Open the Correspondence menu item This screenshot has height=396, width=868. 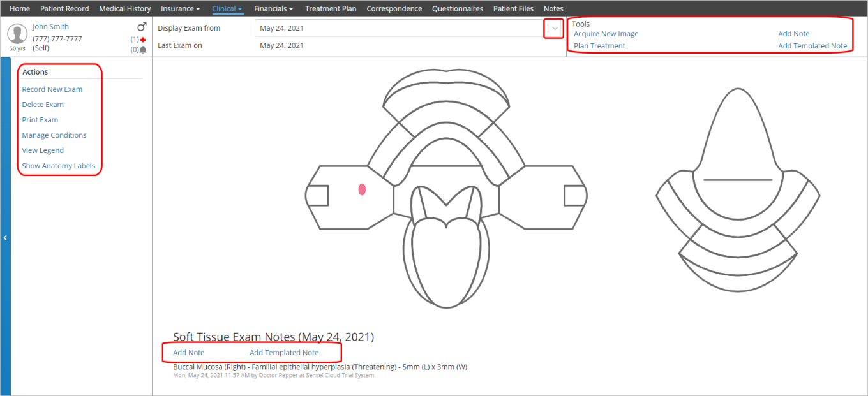tap(394, 9)
